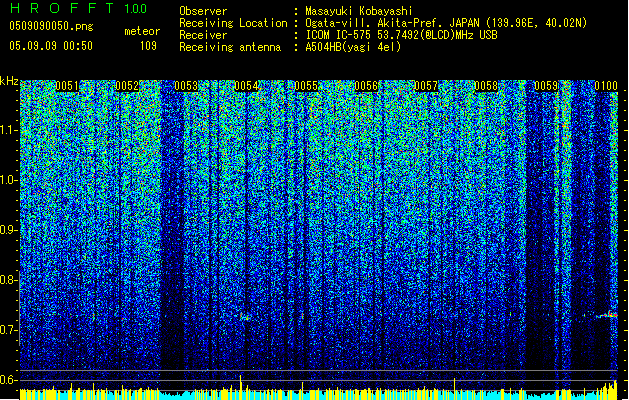Click the 0.9 frequency axis label
Image resolution: width=629 pixels, height=400 pixels.
coord(9,230)
